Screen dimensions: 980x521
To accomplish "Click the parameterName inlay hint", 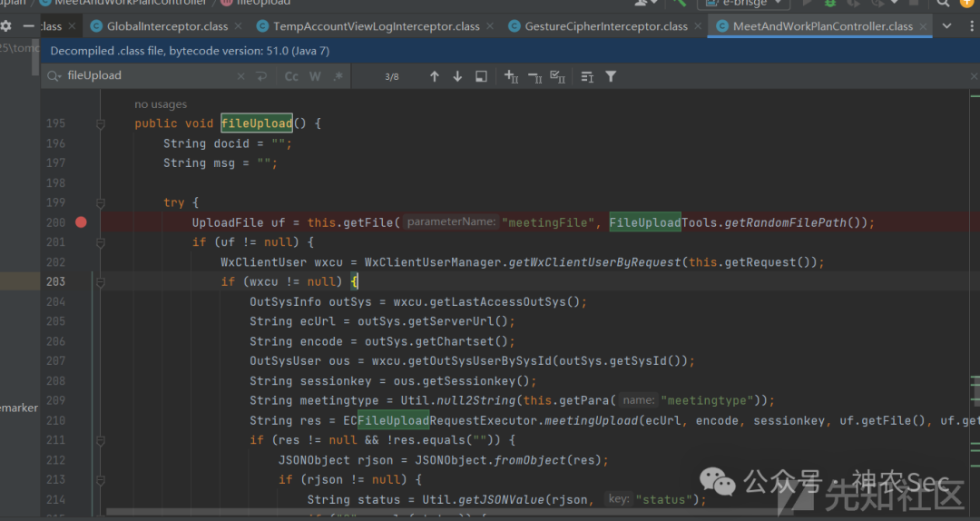I will (451, 221).
